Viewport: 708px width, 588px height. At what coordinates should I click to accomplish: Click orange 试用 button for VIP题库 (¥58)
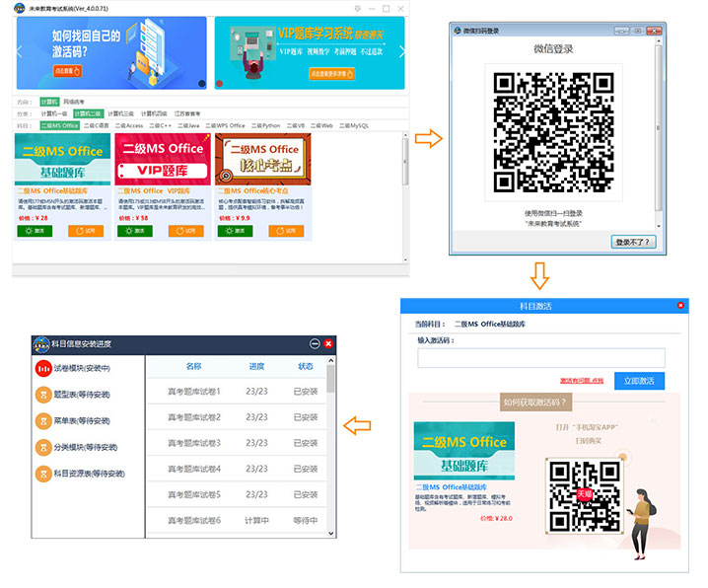point(186,231)
